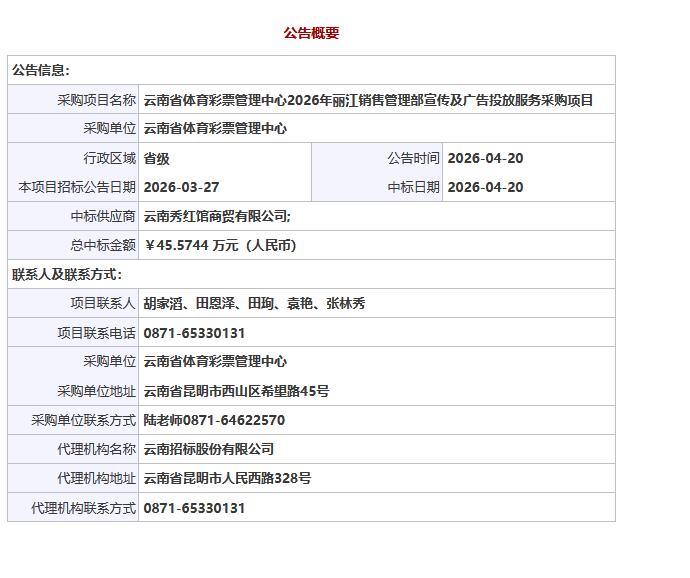Select the procurement project name text
The width and height of the screenshot is (690, 578).
368,100
